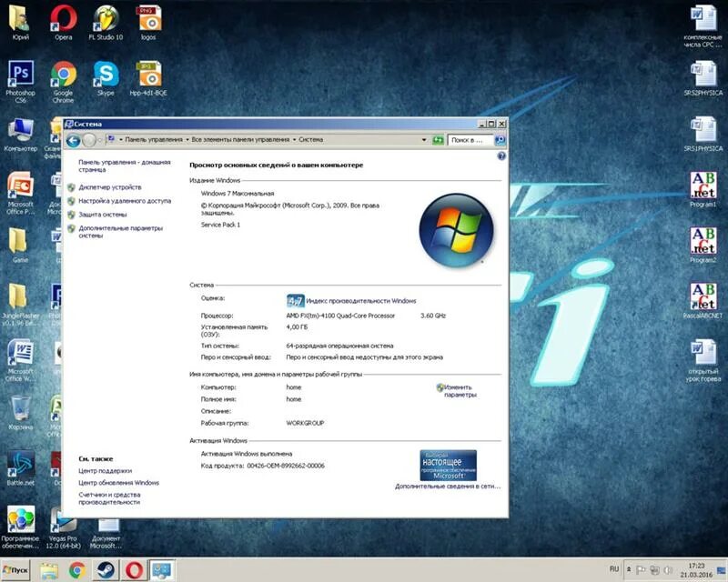Open Opera from the taskbar
This screenshot has width=728, height=582.
(x=134, y=570)
